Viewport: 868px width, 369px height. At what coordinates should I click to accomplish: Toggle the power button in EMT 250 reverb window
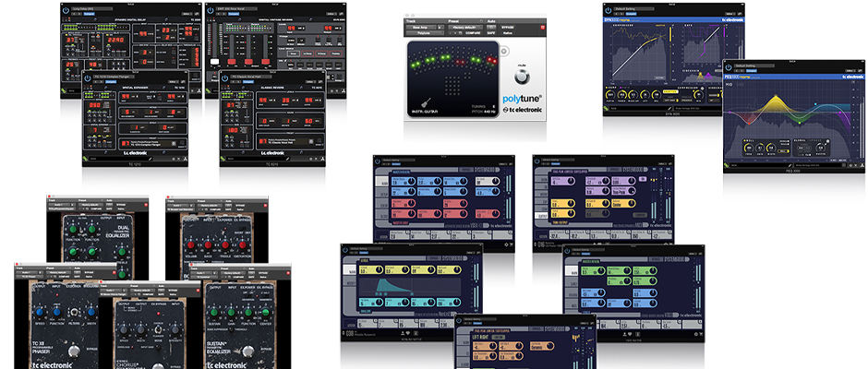211,10
